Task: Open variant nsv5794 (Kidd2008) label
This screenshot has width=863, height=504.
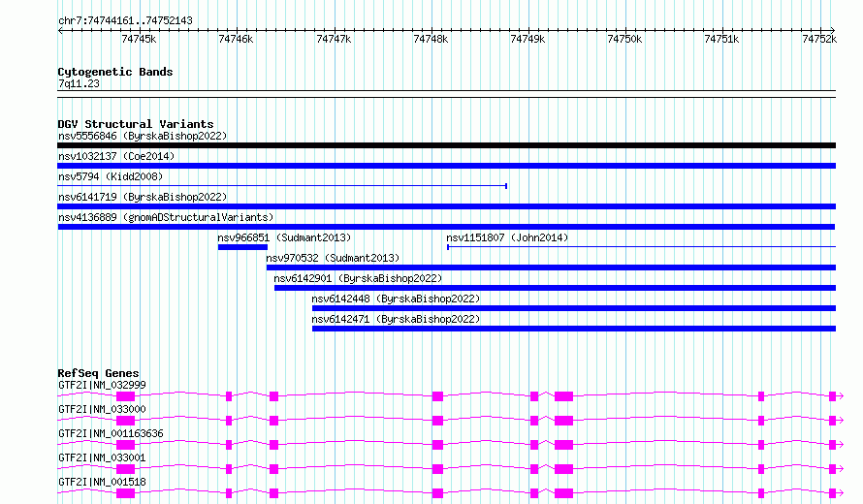Action: click(111, 176)
